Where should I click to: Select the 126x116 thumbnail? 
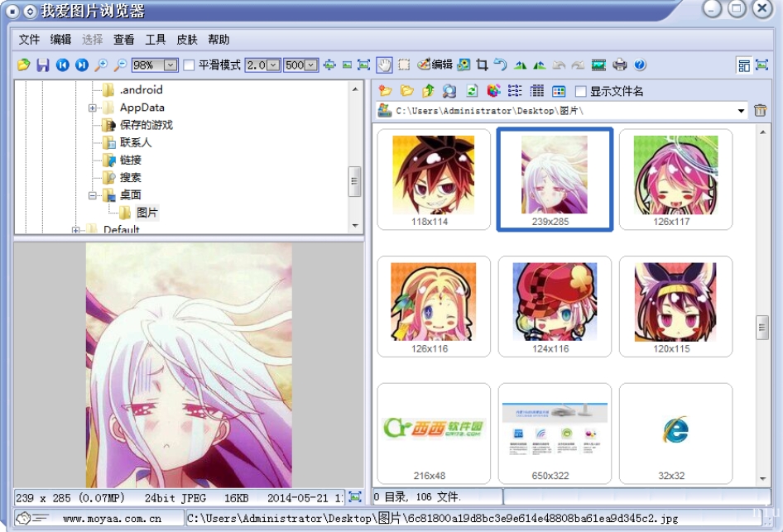[x=434, y=306]
